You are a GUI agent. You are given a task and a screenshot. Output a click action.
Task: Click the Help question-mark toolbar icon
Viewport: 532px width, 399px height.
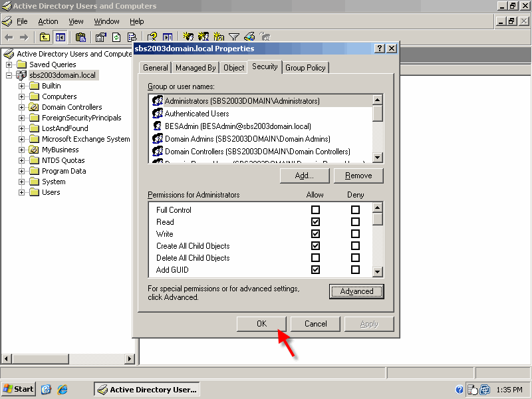[152, 37]
